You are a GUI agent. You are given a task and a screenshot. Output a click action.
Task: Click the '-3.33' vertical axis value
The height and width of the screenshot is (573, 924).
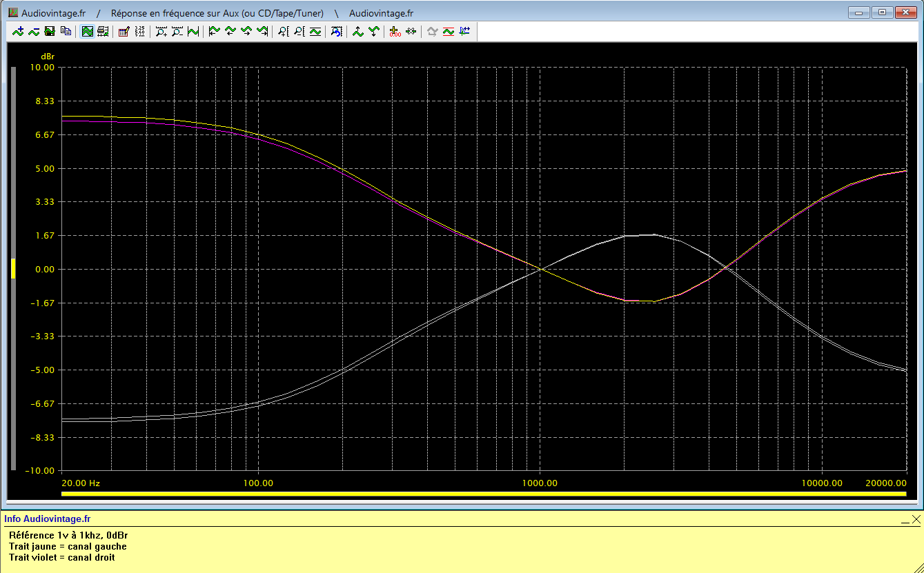[x=43, y=336]
